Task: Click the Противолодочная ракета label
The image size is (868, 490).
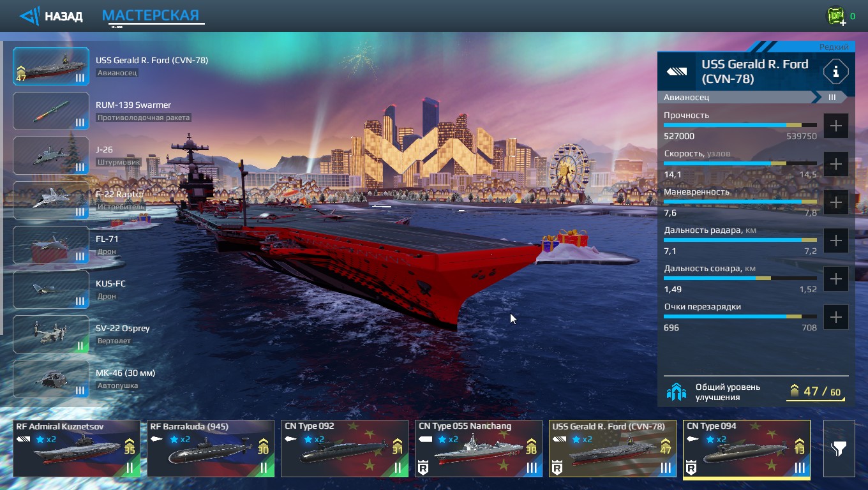Action: [x=144, y=117]
